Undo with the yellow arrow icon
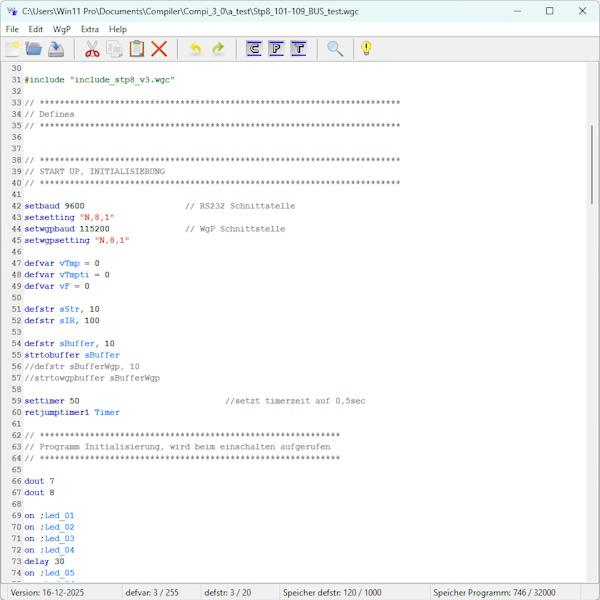Viewport: 600px width, 600px height. [195, 49]
